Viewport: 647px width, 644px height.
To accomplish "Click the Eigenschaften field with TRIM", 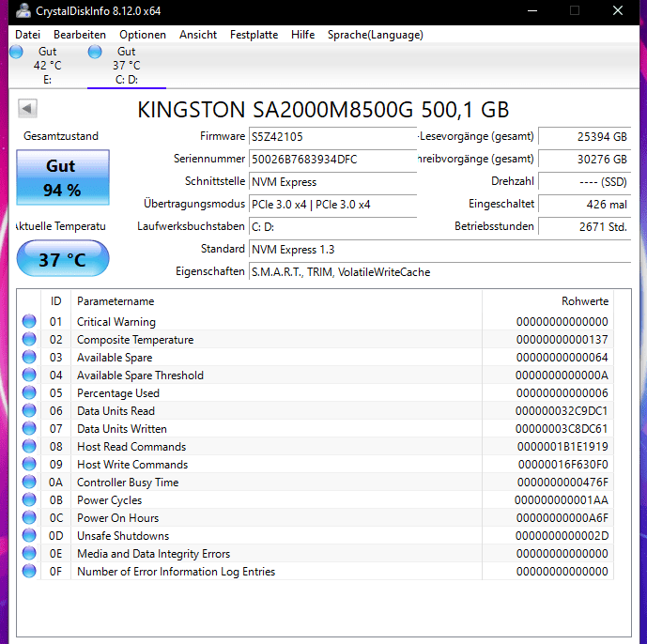I will pos(439,272).
